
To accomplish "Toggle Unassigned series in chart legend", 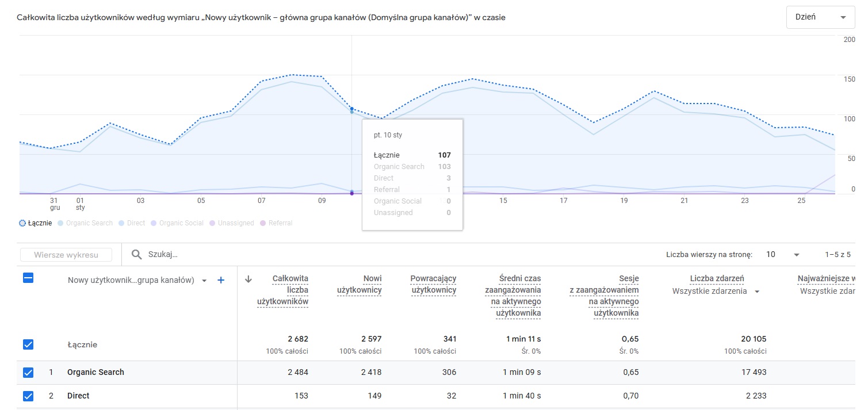I will tap(232, 223).
